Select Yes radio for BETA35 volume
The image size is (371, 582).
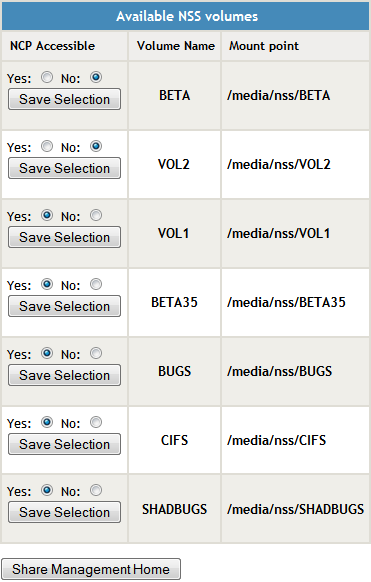pos(47,284)
